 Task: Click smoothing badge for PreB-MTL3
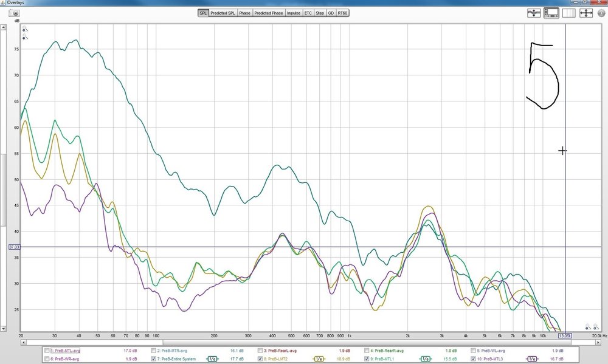point(532,359)
